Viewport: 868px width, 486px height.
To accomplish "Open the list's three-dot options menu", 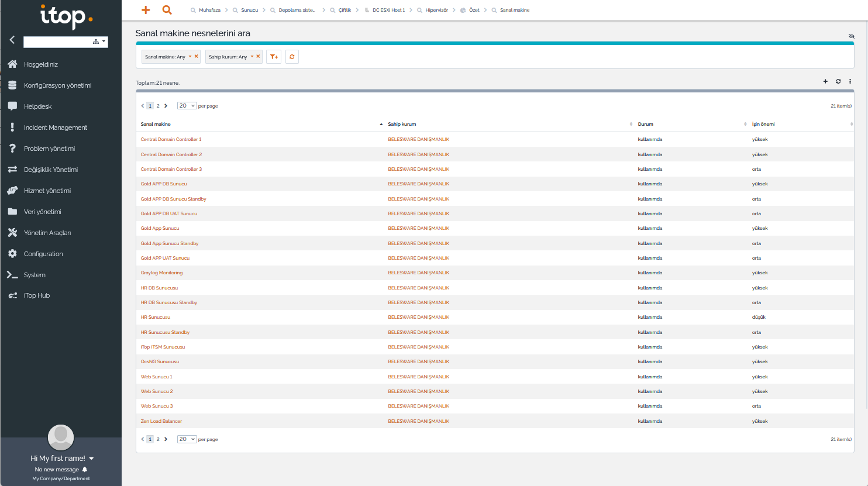I will click(x=850, y=81).
